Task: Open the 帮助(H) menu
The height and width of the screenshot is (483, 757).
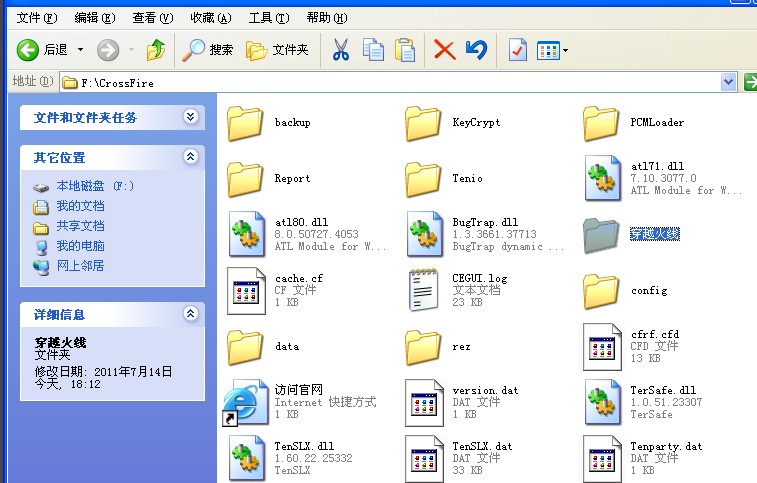Action: coord(327,18)
